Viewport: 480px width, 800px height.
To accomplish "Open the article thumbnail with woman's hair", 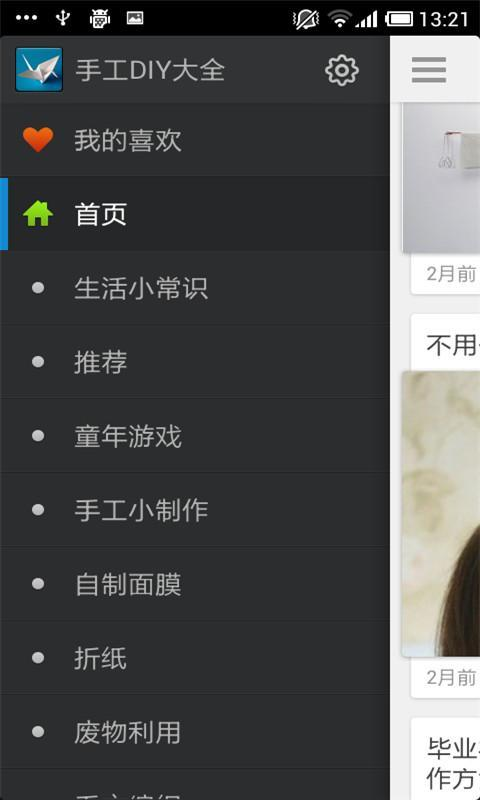I will pyautogui.click(x=441, y=514).
